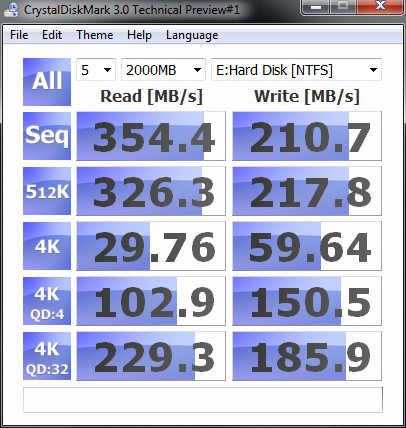Screen dimensions: 406x428
Task: Start the 512K random test
Action: click(x=47, y=191)
